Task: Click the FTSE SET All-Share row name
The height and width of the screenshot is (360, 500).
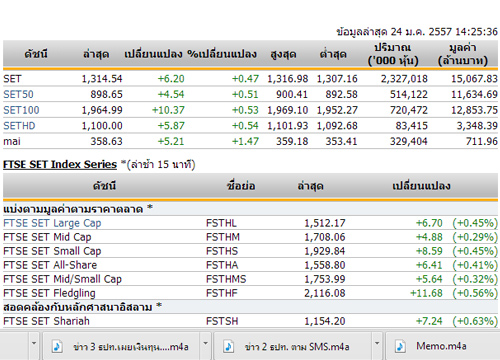Action: tap(50, 265)
